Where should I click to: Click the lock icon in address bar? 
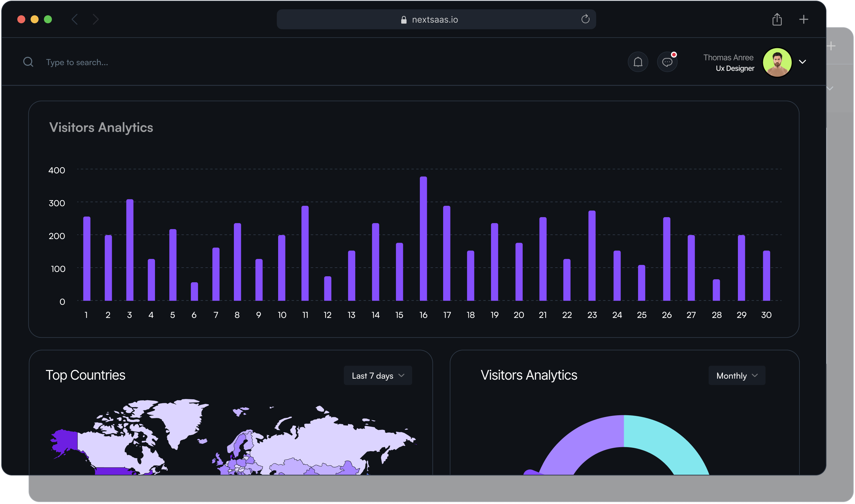pos(404,20)
